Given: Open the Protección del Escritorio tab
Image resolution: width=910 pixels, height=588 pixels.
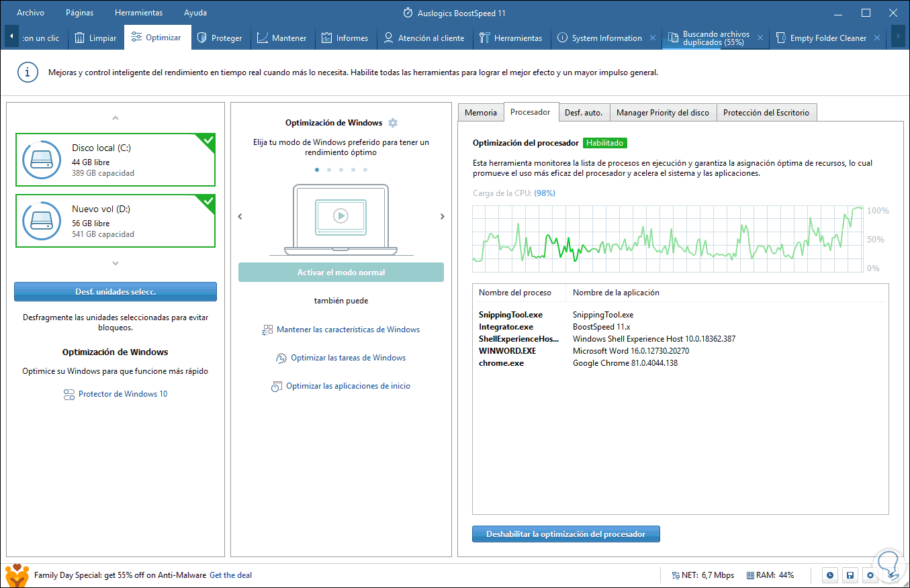Looking at the screenshot, I should pyautogui.click(x=766, y=113).
